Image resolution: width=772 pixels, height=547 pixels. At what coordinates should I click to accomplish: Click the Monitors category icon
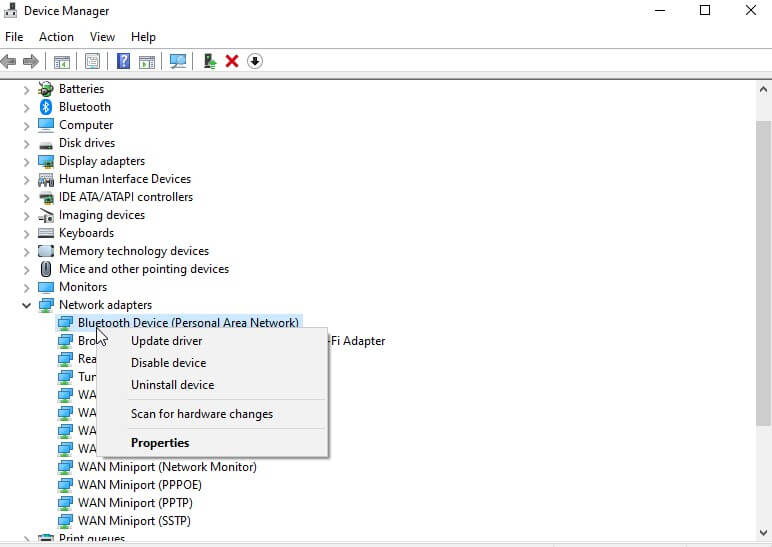click(46, 287)
